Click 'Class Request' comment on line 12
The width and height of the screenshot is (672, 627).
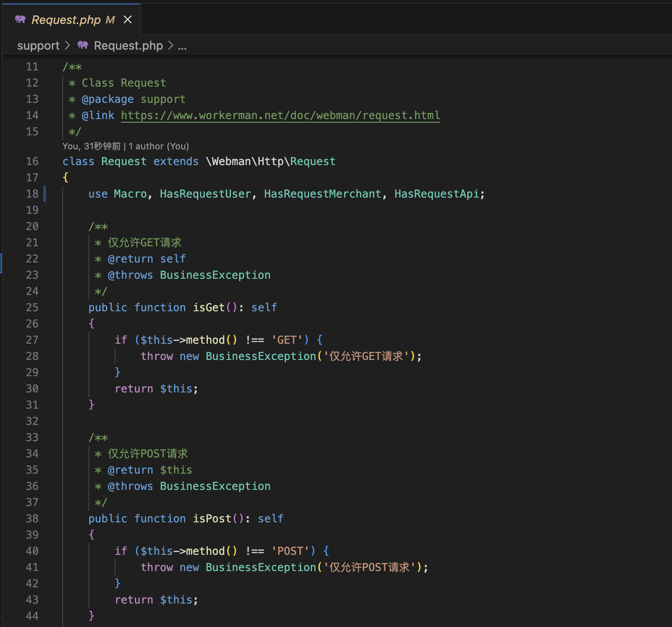click(x=124, y=83)
